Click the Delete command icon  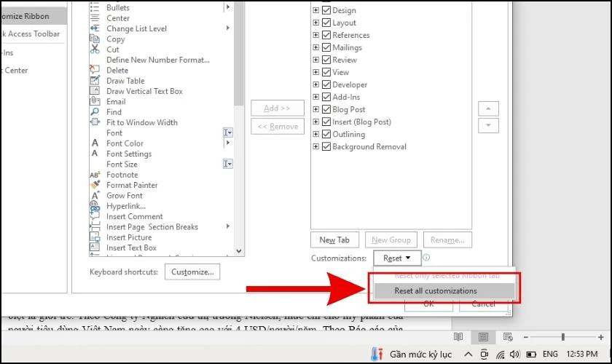click(95, 70)
